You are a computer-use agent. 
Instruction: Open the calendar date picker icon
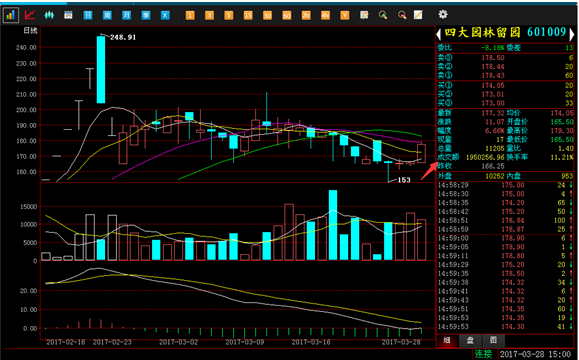pos(68,15)
